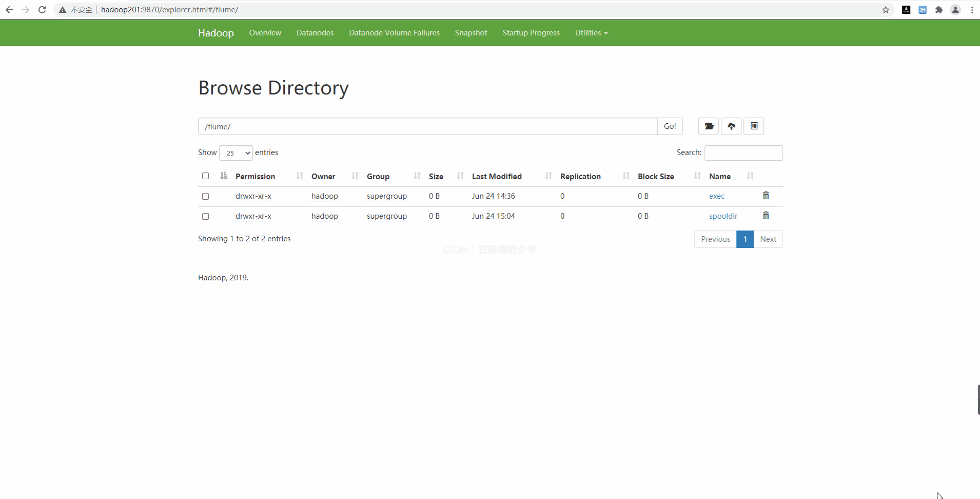Screen dimensions: 980x499
Task: Click the Previous pagination button
Action: point(715,239)
